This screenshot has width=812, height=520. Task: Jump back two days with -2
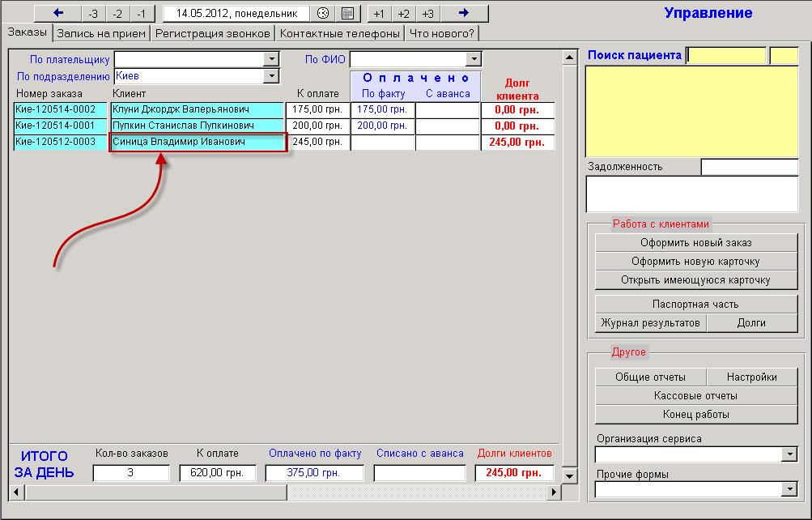coord(117,14)
